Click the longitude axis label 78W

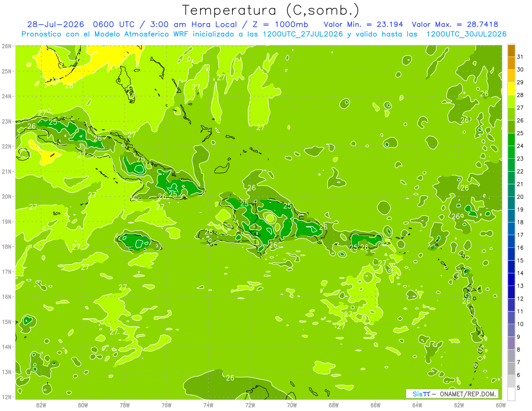pos(125,405)
